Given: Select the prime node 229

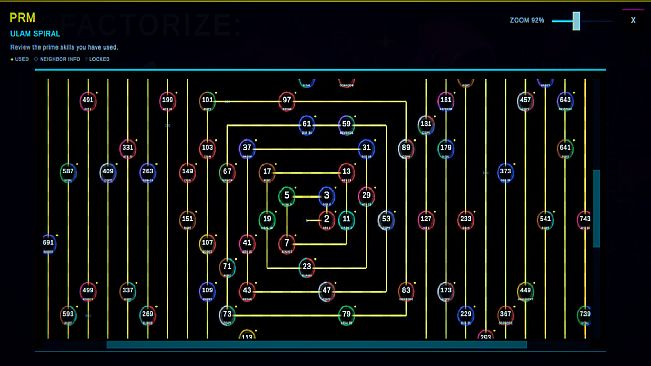Looking at the screenshot, I should [x=466, y=315].
